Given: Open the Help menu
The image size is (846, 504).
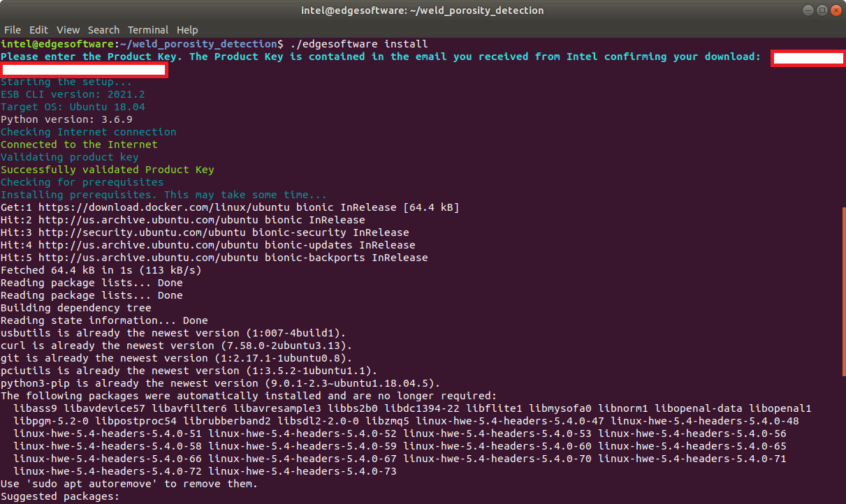Looking at the screenshot, I should [187, 30].
